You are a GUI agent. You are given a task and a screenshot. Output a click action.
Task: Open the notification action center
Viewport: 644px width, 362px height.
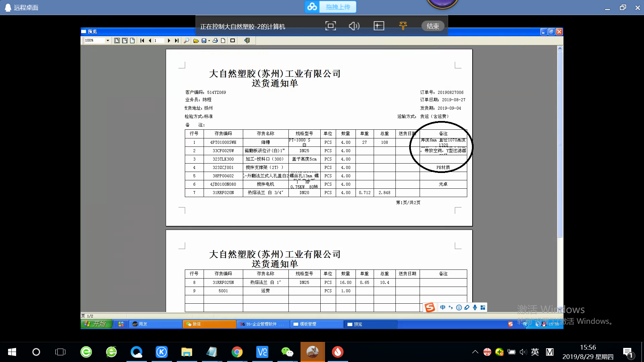point(628,352)
